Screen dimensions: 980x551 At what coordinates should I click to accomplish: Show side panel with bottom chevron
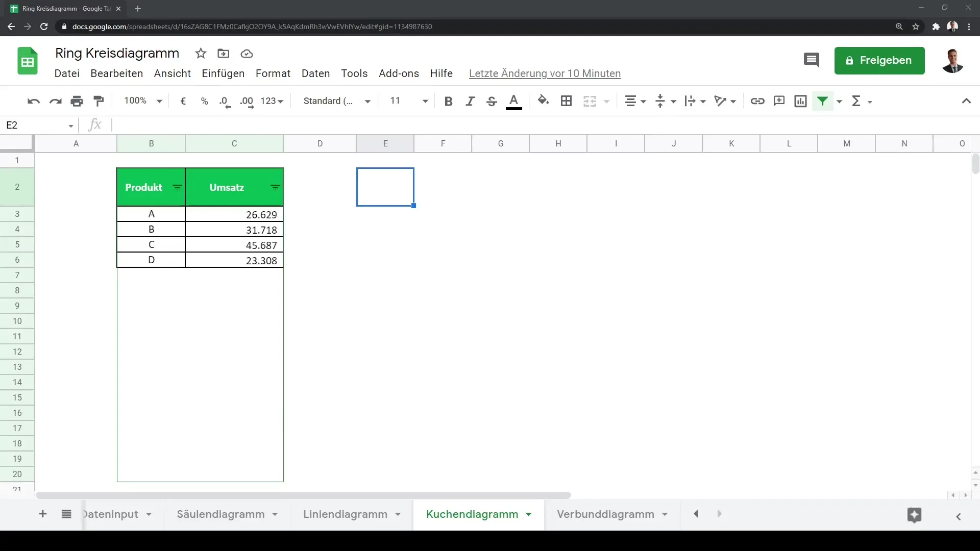point(959,517)
